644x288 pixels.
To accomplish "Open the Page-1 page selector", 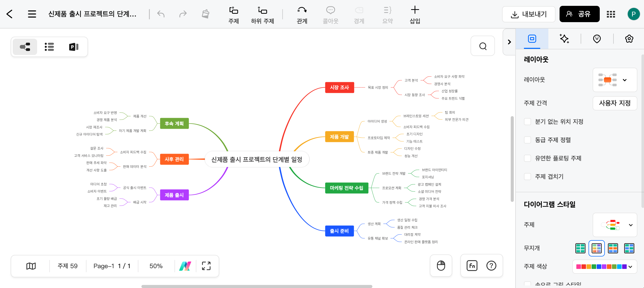I will click(112, 266).
